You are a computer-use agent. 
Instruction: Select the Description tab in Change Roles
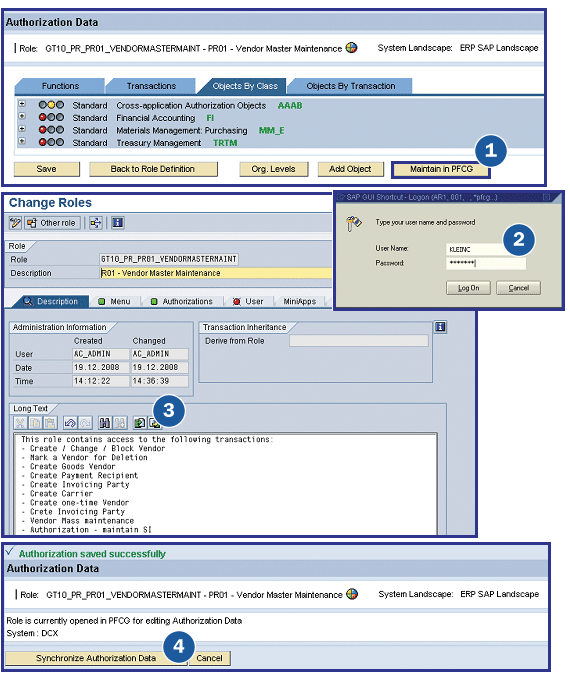pyautogui.click(x=51, y=301)
